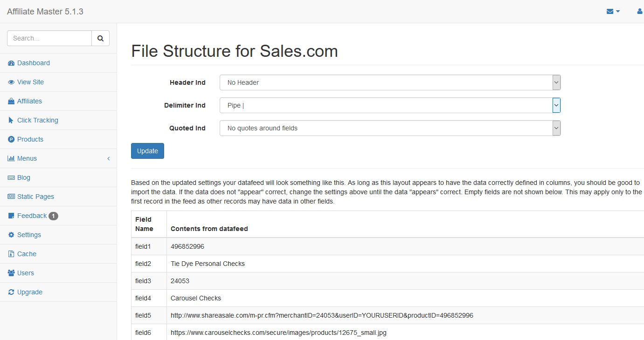This screenshot has width=644, height=340.
Task: Click the Settings gear icon
Action: point(11,235)
